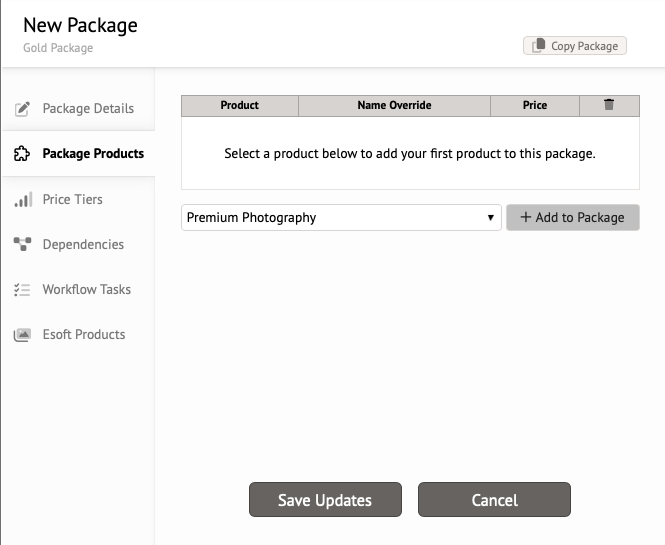Click the plus icon on Add to Package
The height and width of the screenshot is (545, 665).
tap(525, 217)
